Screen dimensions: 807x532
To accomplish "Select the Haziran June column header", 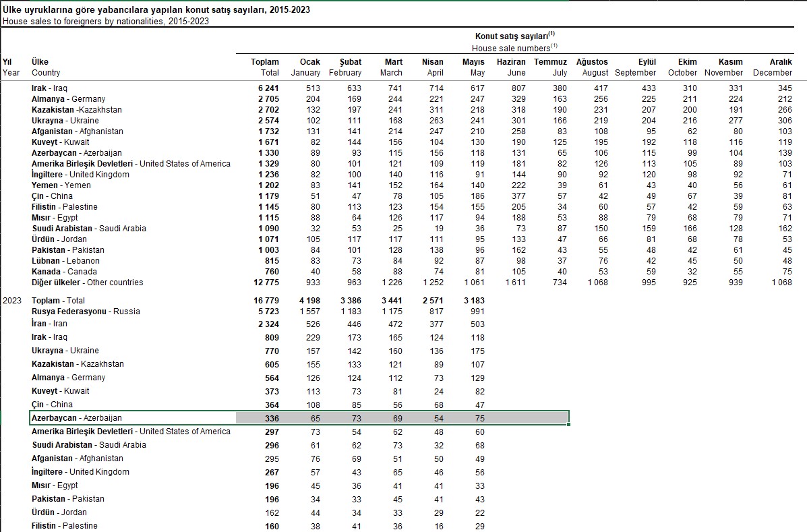I will (511, 67).
